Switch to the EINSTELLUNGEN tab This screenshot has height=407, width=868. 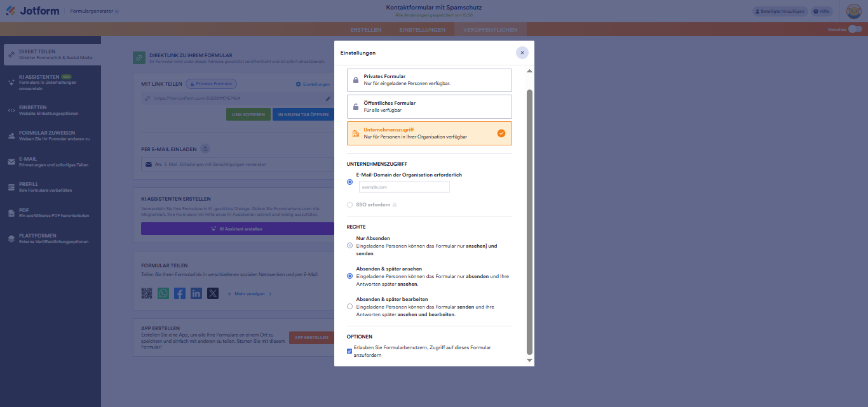[x=422, y=30]
